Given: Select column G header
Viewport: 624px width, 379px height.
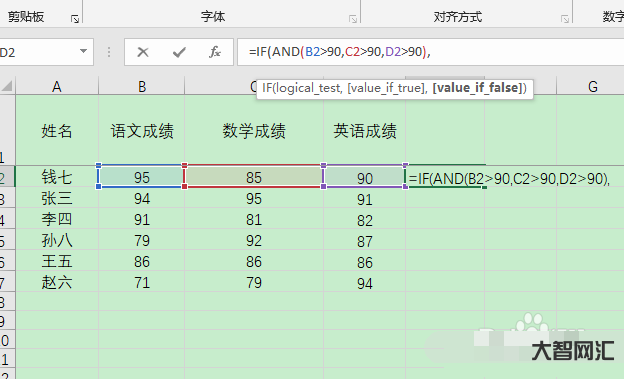Looking at the screenshot, I should [x=593, y=86].
